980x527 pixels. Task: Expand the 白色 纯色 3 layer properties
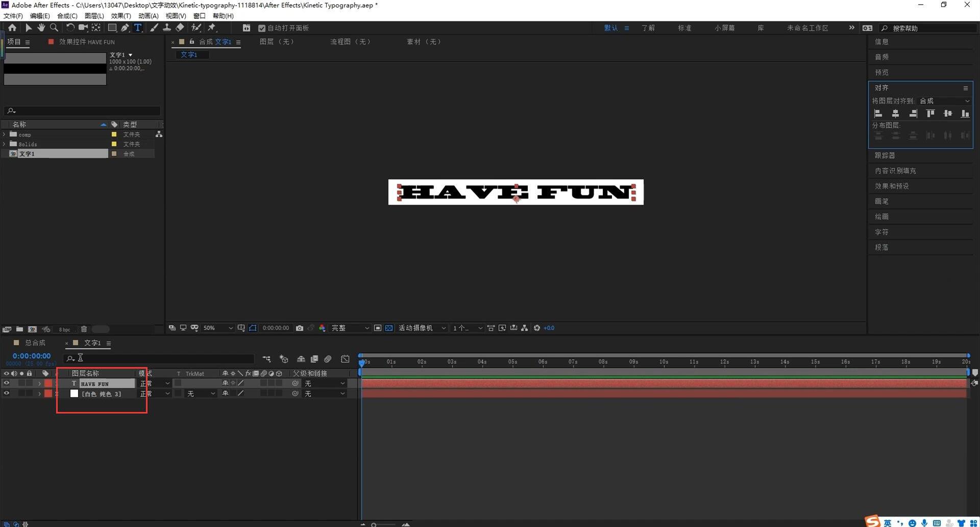tap(39, 394)
